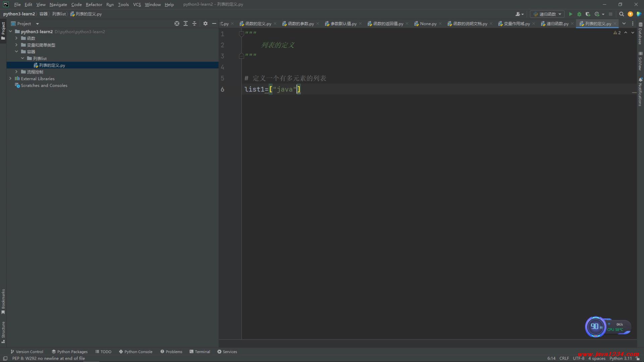Open the run configuration dropdown 递归函数
The image size is (644, 362).
coord(547,14)
